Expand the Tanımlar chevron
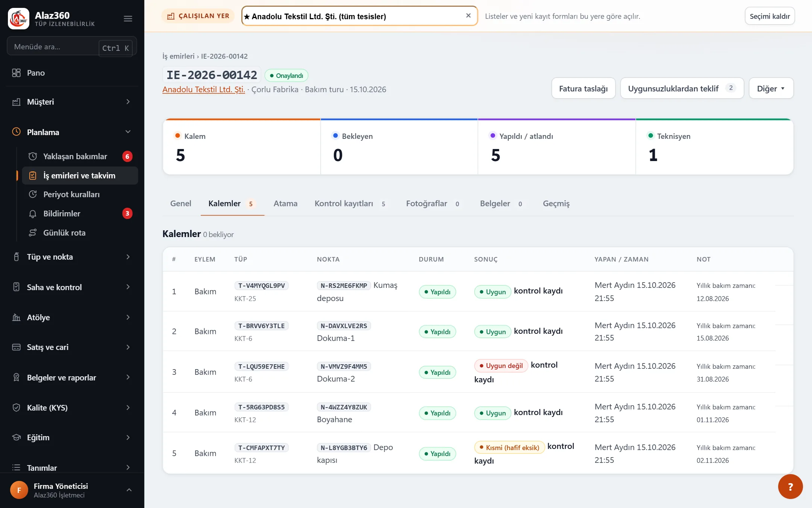The height and width of the screenshot is (508, 812). (128, 468)
